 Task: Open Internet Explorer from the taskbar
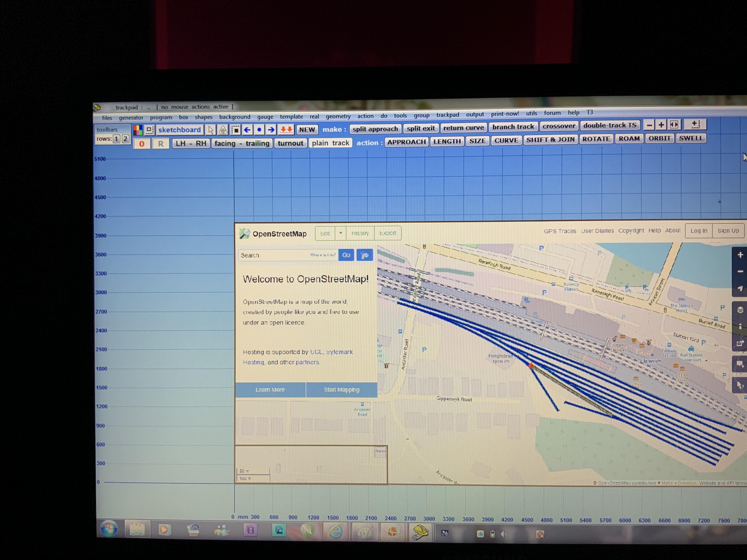[336, 532]
